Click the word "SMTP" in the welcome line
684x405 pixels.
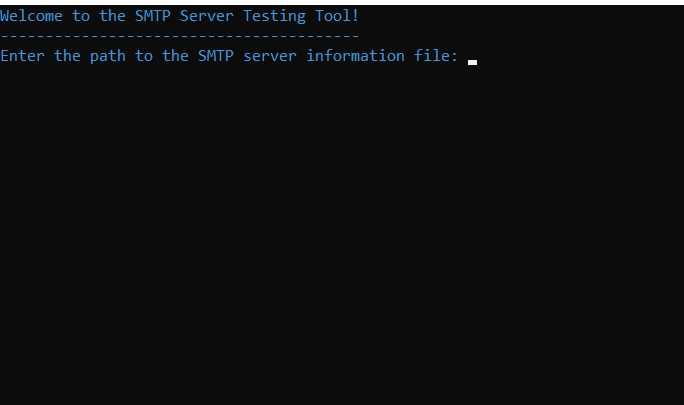(x=153, y=16)
